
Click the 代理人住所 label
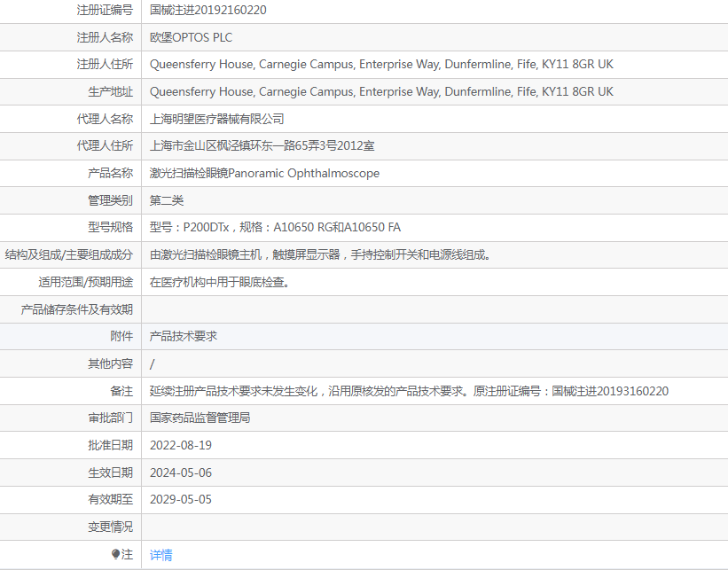[105, 146]
